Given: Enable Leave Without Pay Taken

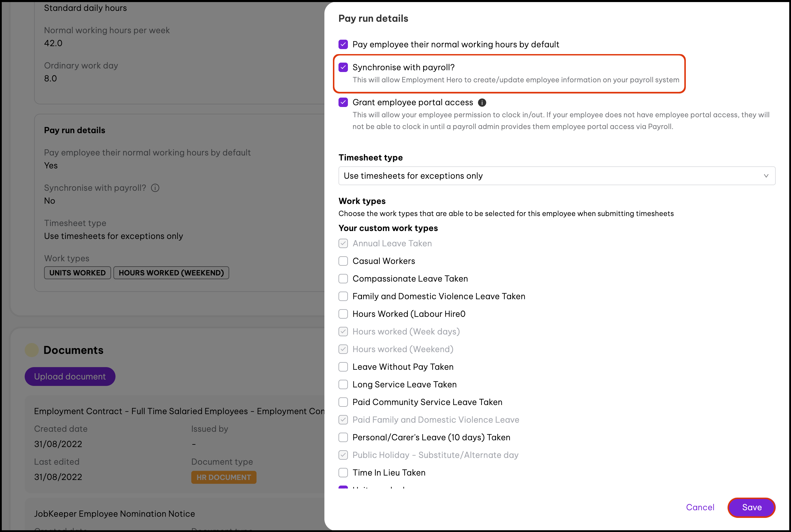Looking at the screenshot, I should pos(343,367).
